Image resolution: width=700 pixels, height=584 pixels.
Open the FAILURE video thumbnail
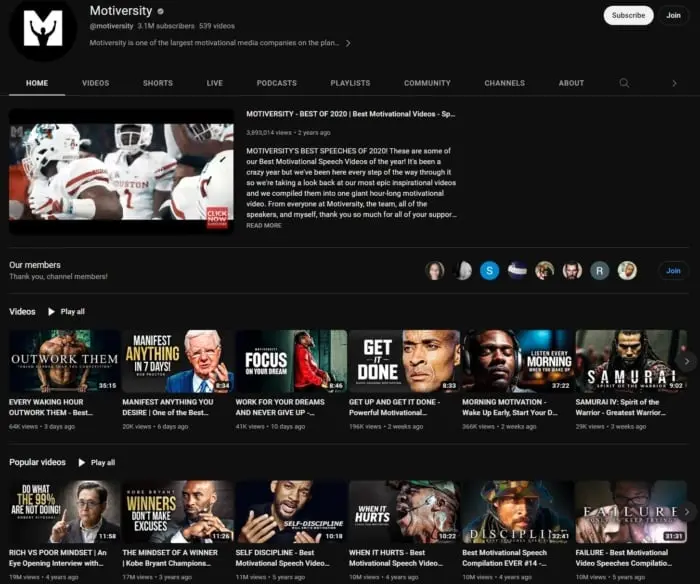click(x=631, y=512)
